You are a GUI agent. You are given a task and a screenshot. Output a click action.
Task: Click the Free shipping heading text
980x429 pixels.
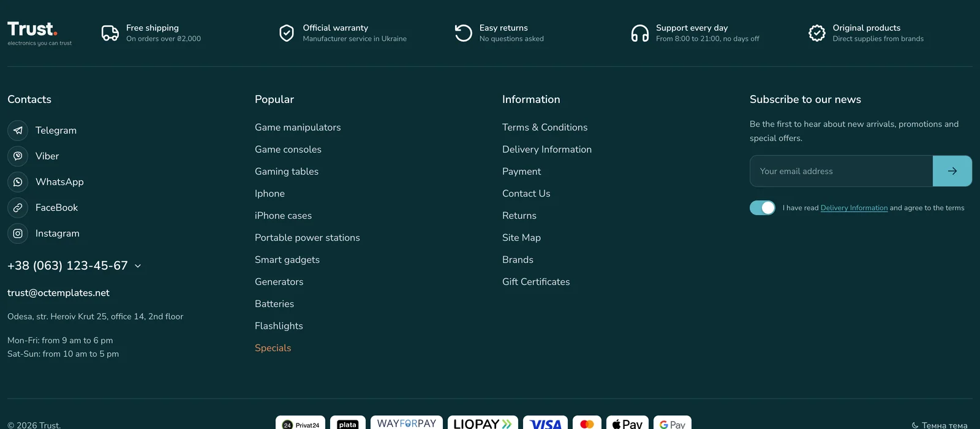click(x=153, y=28)
